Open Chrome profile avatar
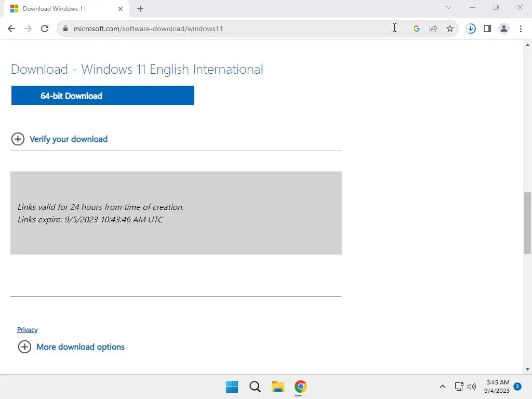This screenshot has width=532, height=399. pos(504,29)
